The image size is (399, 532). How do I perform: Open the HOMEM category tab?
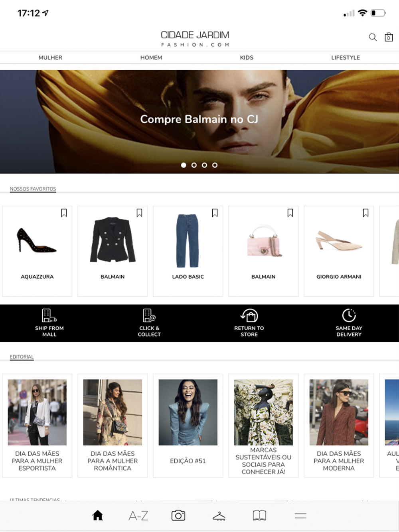151,57
